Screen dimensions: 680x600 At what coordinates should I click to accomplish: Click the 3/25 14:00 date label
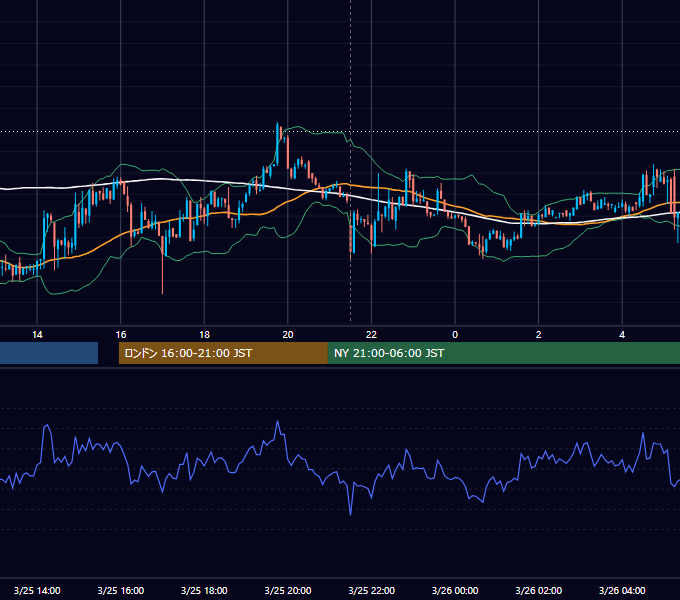coord(37,590)
